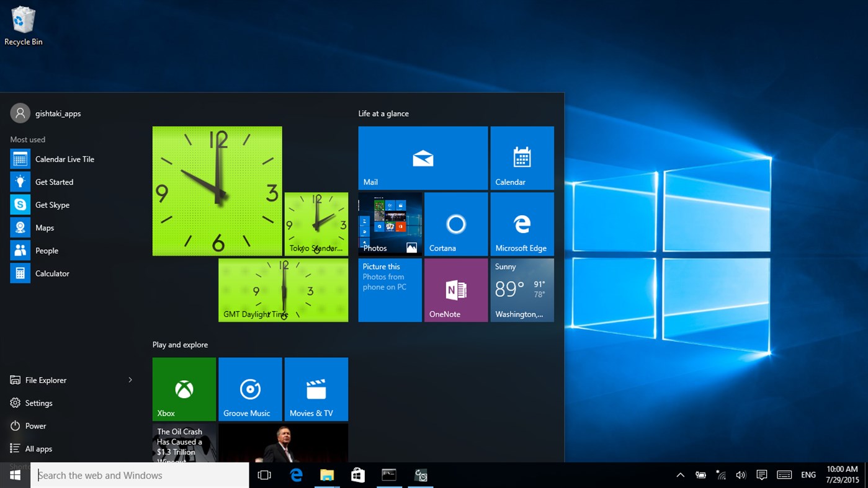The image size is (868, 488).
Task: Click the battery status icon
Action: [x=700, y=475]
